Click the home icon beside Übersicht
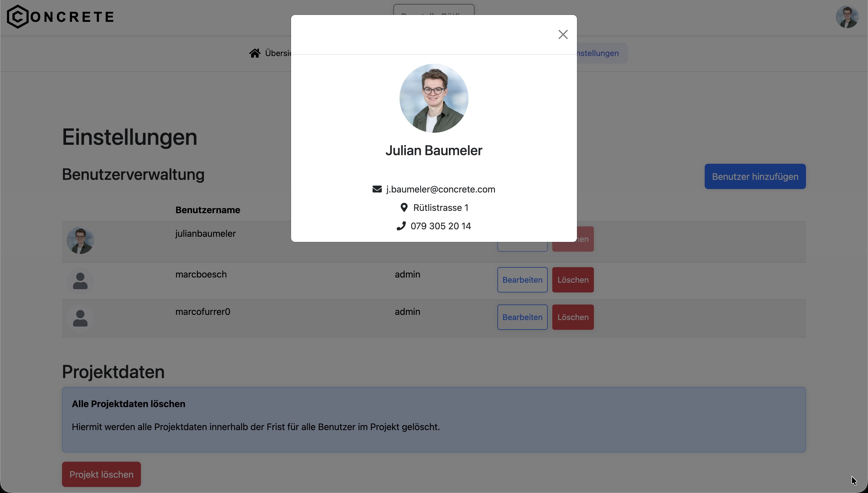Image resolution: width=868 pixels, height=493 pixels. [x=255, y=53]
